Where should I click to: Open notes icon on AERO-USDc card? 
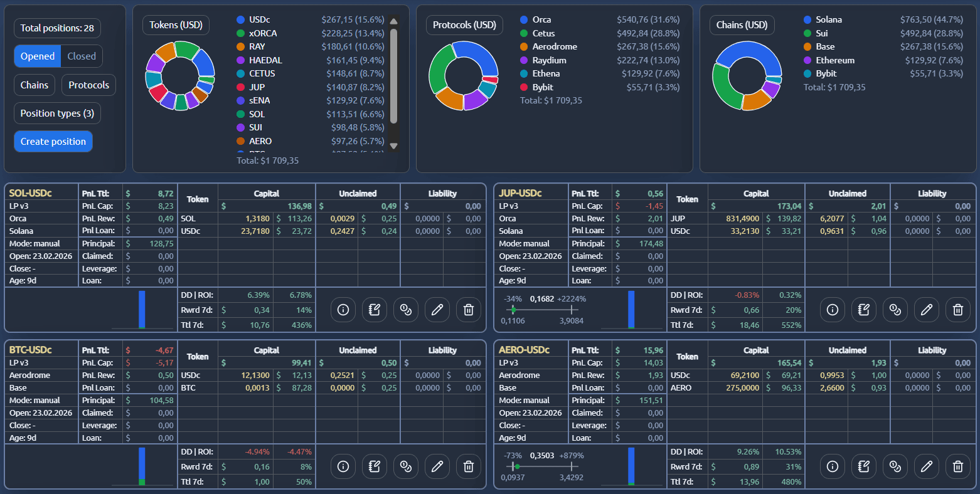[864, 466]
